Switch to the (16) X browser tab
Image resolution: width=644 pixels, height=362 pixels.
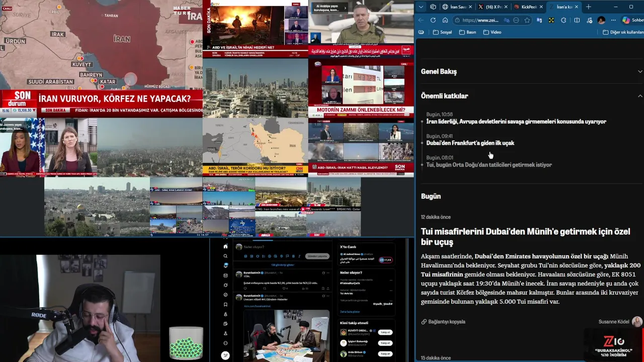[493, 7]
